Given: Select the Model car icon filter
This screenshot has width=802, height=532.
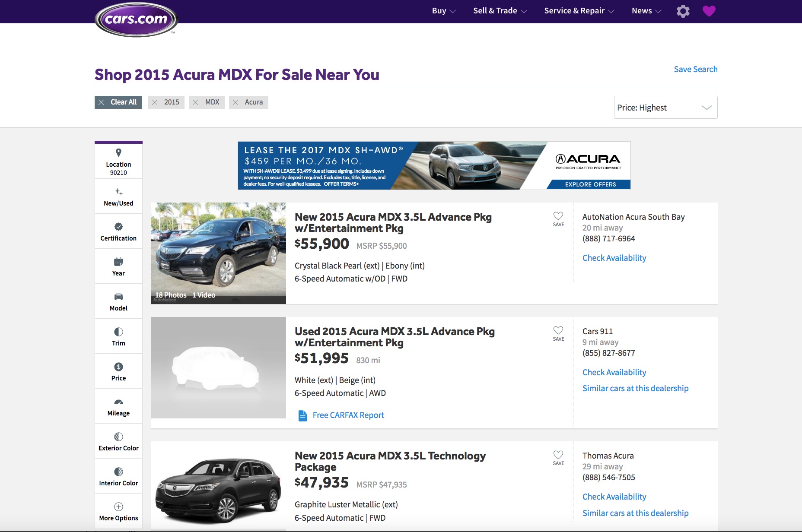Looking at the screenshot, I should pyautogui.click(x=118, y=297).
